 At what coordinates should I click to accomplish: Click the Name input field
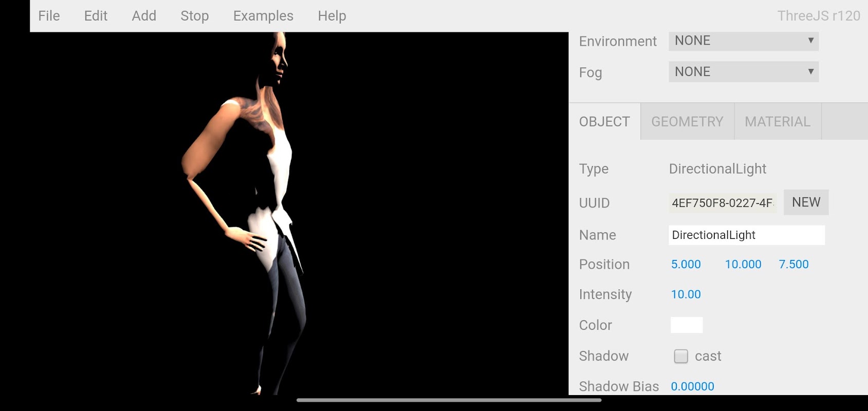(x=747, y=235)
